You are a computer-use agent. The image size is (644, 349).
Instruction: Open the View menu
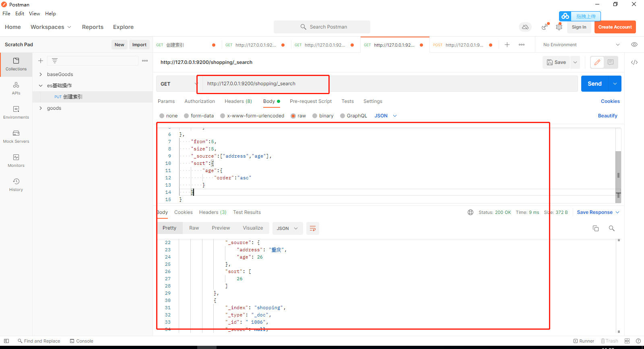pos(34,13)
